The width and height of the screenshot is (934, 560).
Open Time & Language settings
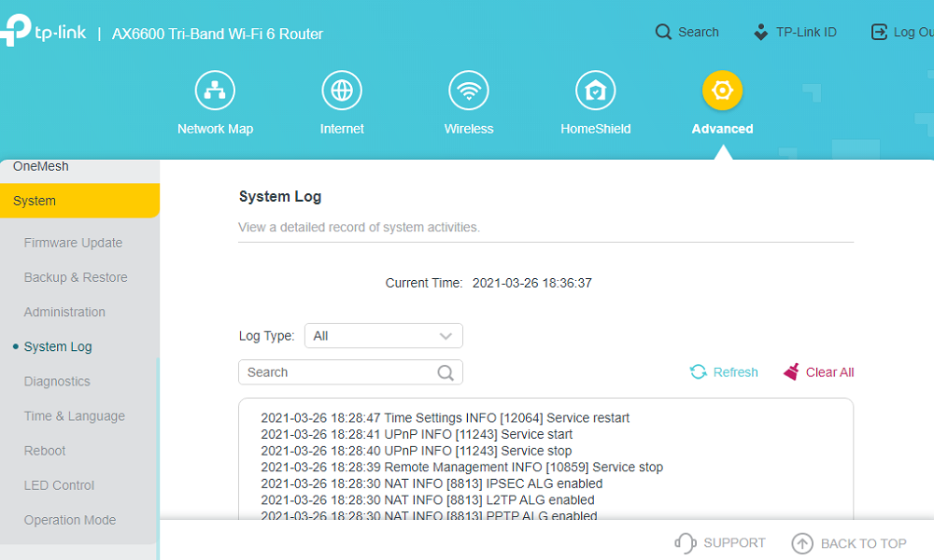[x=75, y=416]
